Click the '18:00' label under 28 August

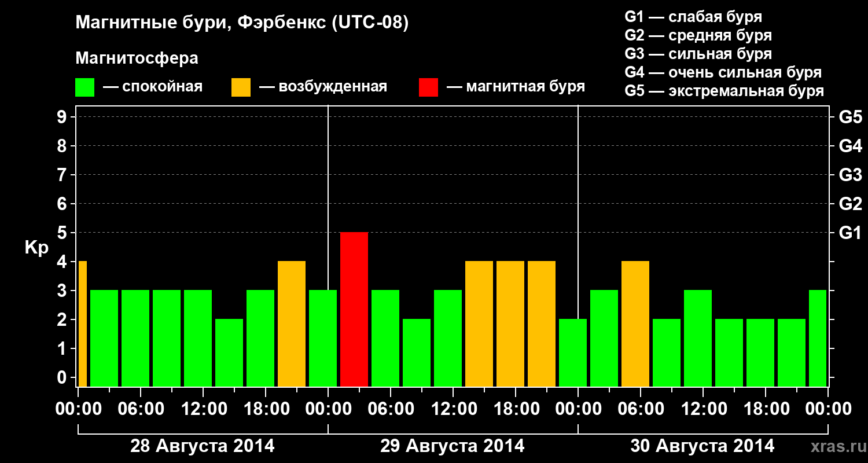coord(266,409)
